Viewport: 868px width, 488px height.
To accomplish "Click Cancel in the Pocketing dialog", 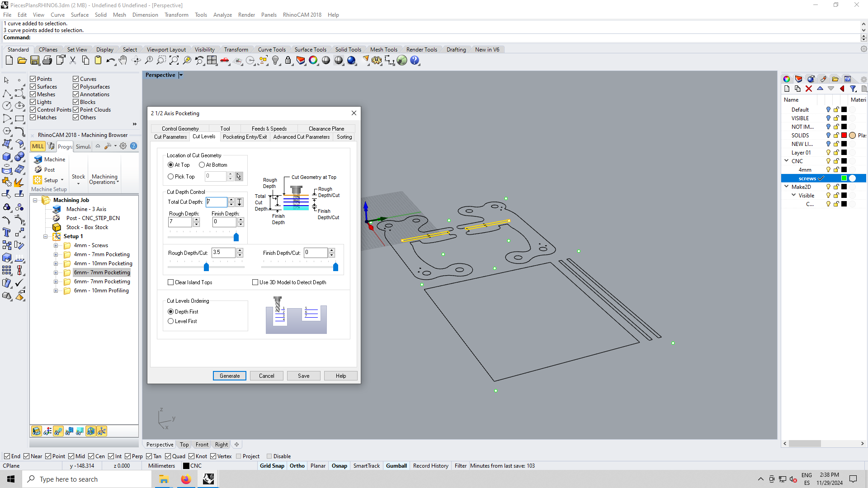I will click(x=267, y=376).
